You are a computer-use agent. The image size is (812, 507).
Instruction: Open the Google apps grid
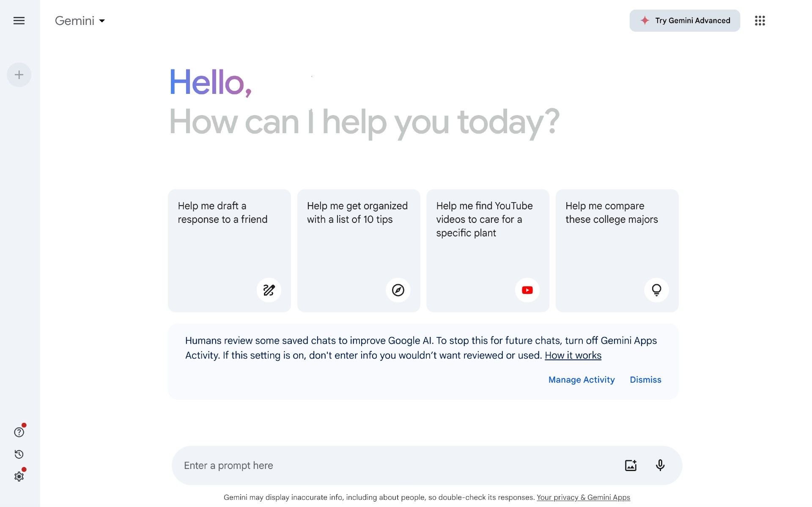point(760,21)
